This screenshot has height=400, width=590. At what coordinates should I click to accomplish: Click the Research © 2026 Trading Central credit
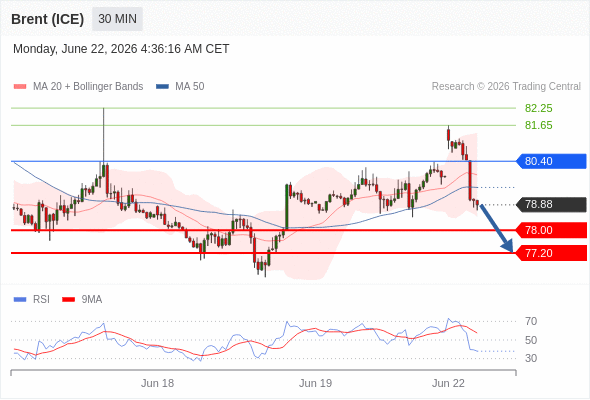coord(506,87)
